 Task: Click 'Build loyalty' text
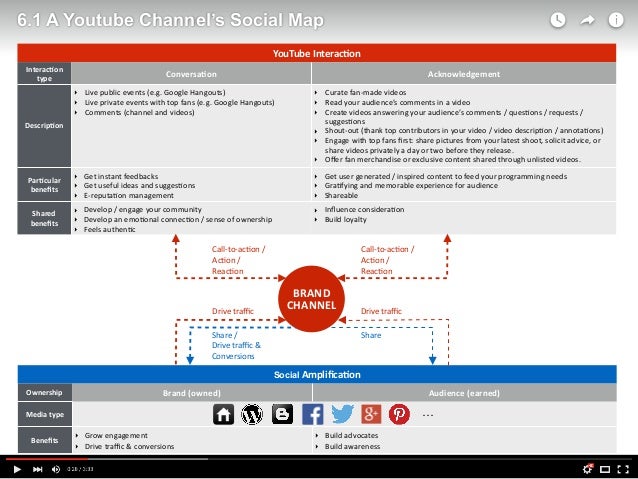pos(345,219)
